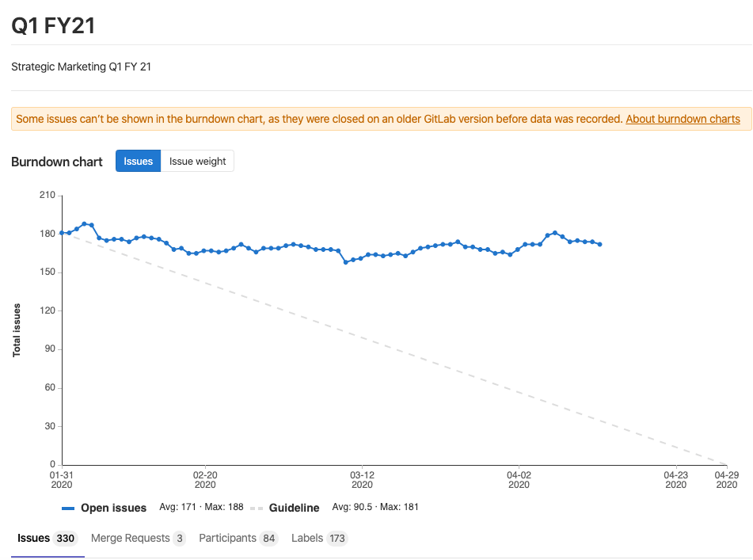753x560 pixels.
Task: Click the Labels count badge 173
Action: tap(337, 539)
